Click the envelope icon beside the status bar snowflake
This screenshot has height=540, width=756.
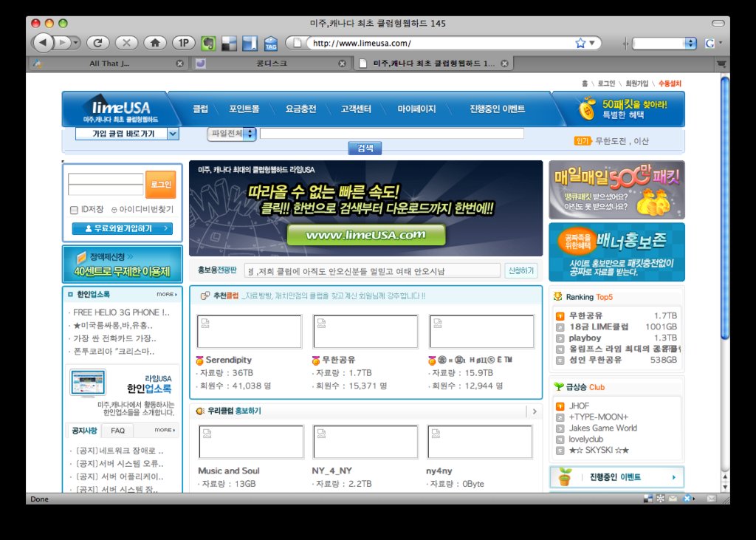(673, 499)
